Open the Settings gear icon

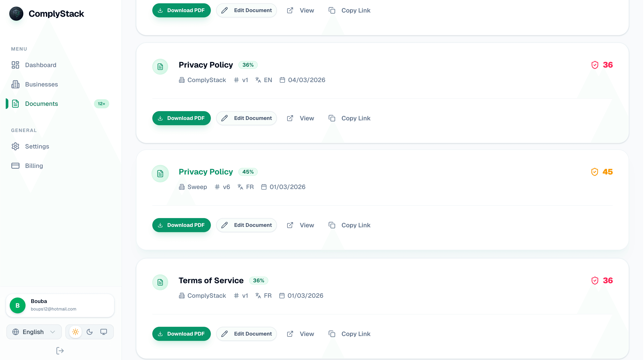pos(15,146)
